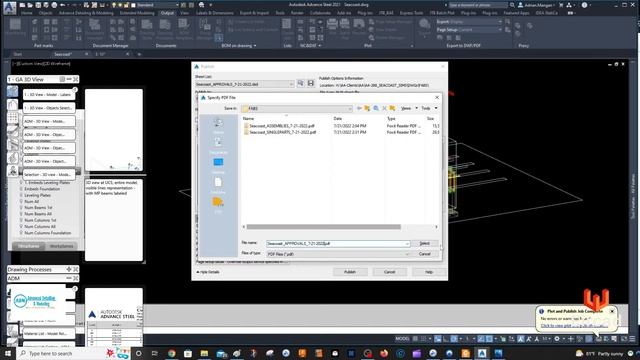Switch to Export & Import ribbon tab
This screenshot has width=640, height=360.
click(x=254, y=13)
